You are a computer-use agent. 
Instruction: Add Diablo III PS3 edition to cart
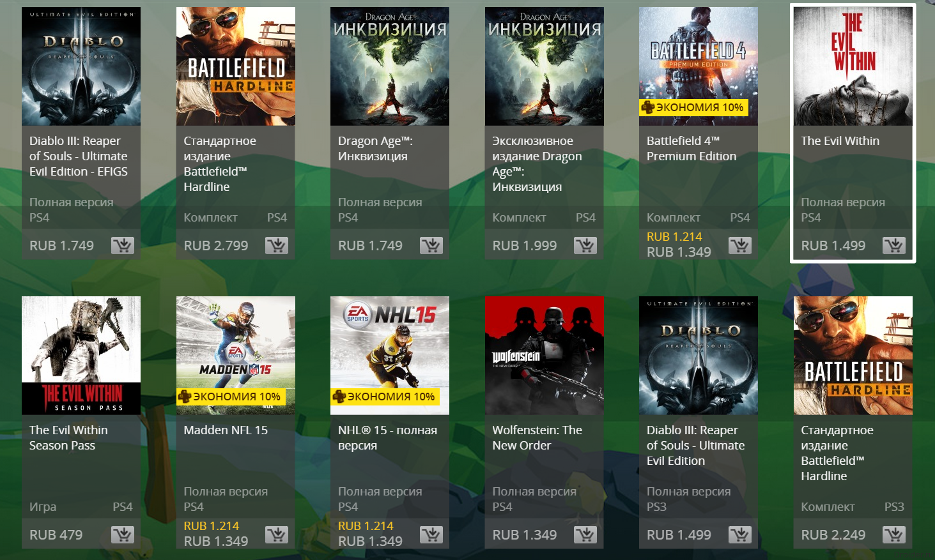point(740,534)
